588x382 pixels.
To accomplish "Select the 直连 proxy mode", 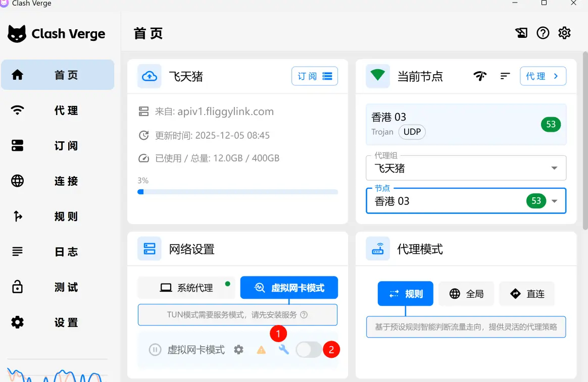I will tap(527, 294).
